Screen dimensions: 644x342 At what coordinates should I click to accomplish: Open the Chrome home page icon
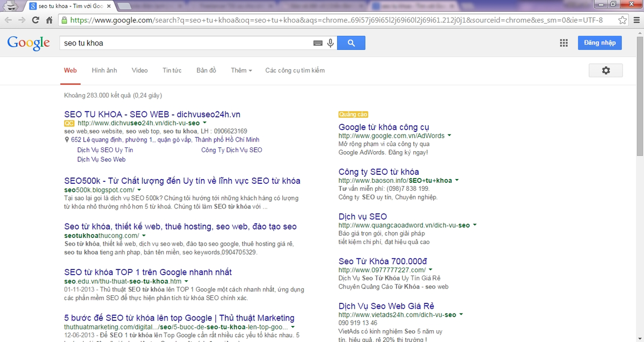[49, 20]
